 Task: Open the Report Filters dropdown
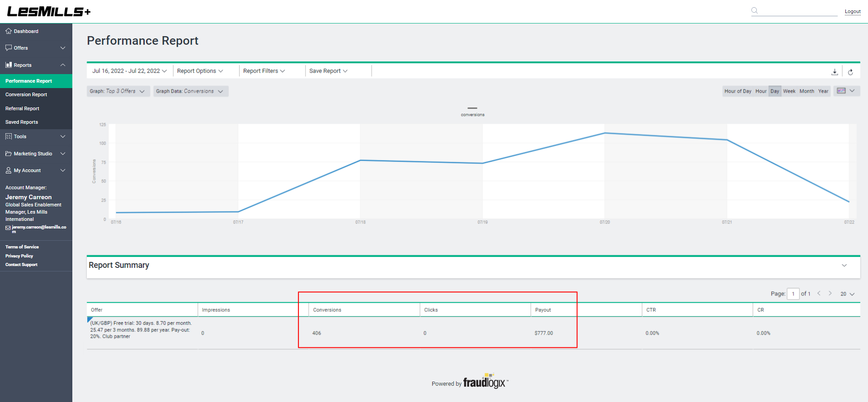tap(264, 71)
